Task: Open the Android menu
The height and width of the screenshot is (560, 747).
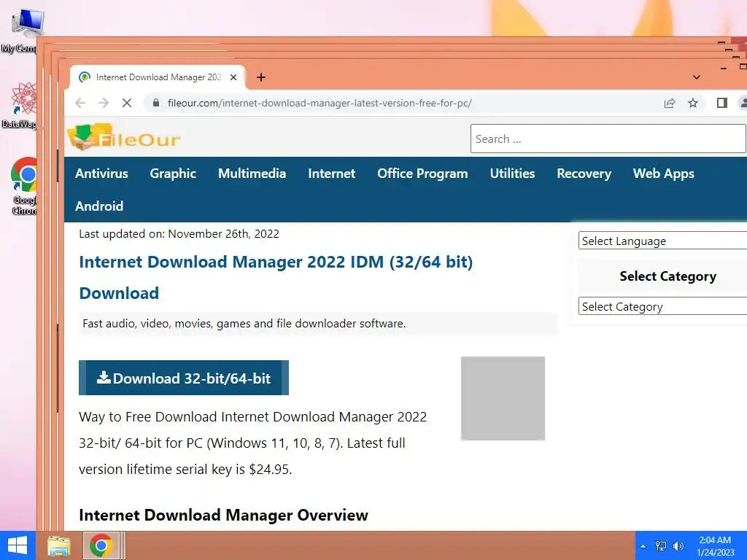Action: 99,206
